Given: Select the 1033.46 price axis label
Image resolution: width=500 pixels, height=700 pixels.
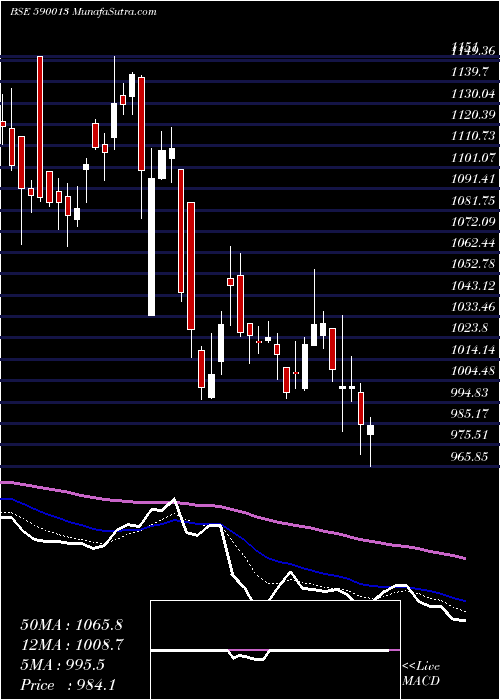Looking at the screenshot, I should [473, 307].
